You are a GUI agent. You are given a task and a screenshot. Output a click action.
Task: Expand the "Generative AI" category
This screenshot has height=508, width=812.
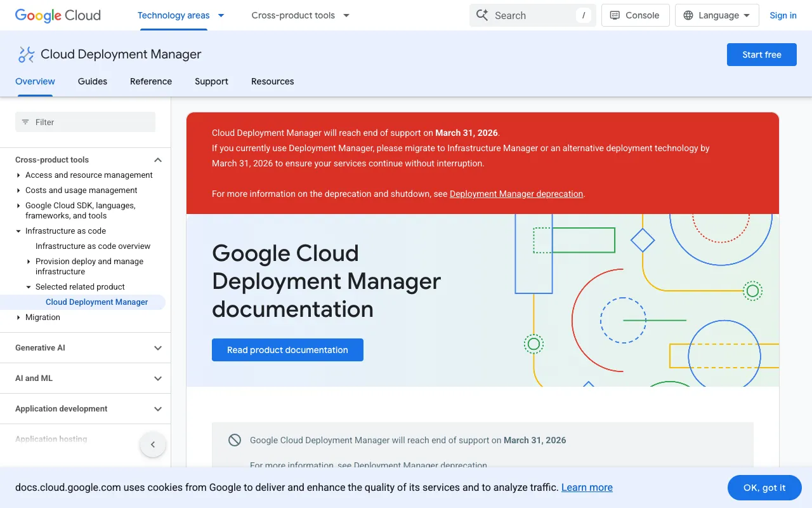[x=157, y=347]
